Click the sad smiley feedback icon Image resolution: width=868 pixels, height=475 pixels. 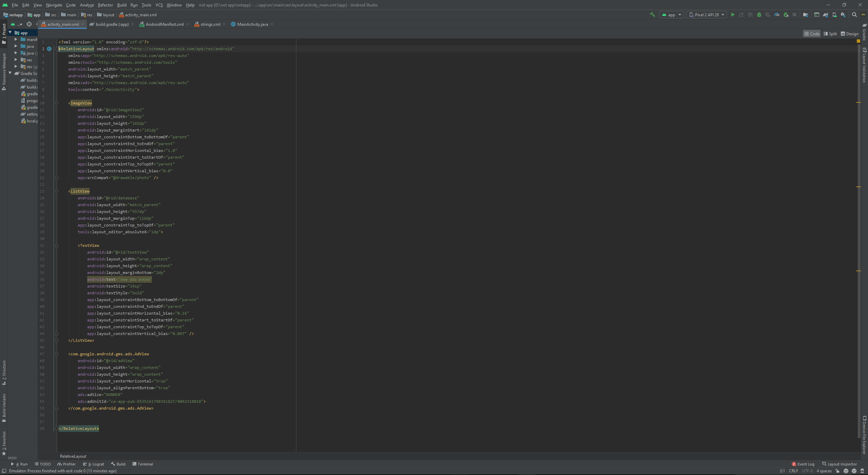pos(854,471)
